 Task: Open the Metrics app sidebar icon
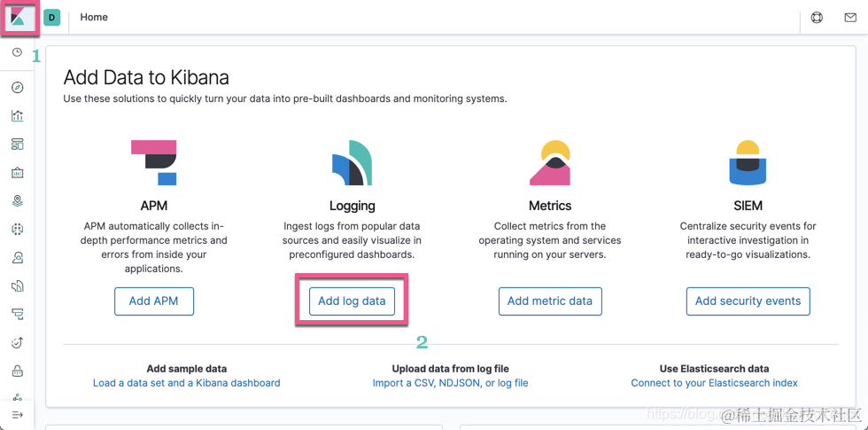17,257
